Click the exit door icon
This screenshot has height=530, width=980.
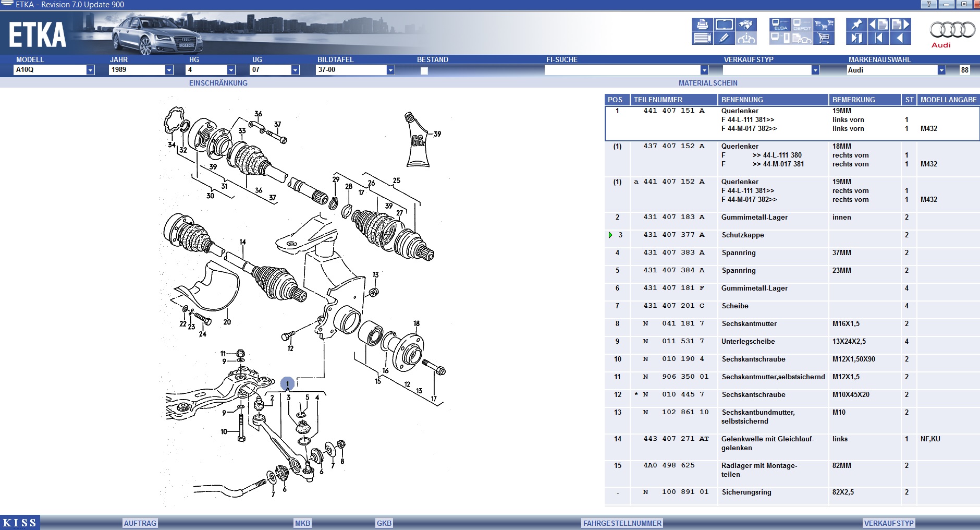(x=856, y=38)
